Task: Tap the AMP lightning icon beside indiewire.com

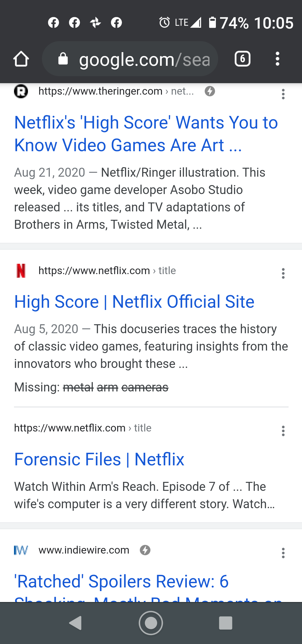Action: (145, 550)
